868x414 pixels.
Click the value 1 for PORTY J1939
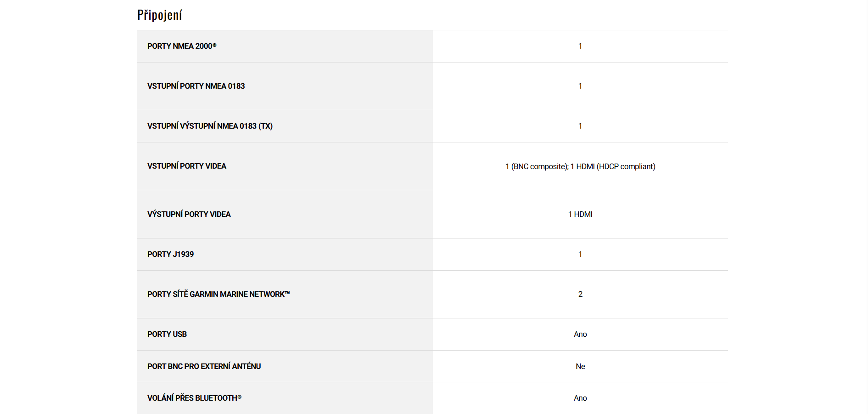pos(580,254)
